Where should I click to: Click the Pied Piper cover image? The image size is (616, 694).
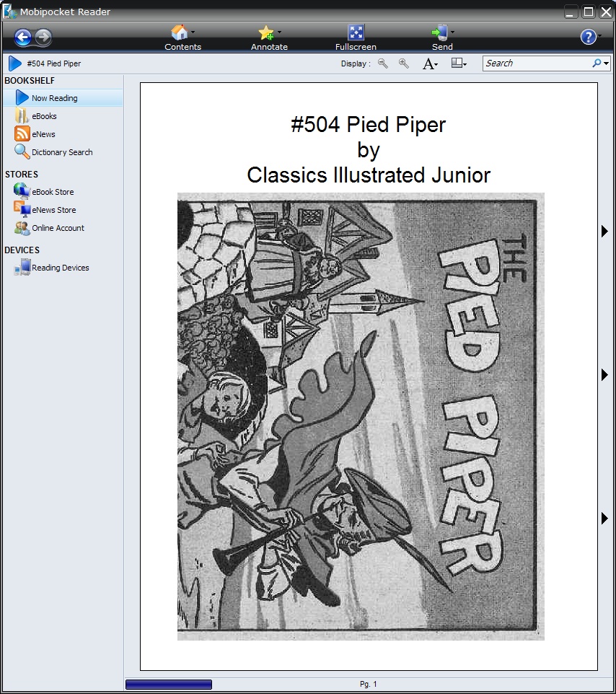tap(361, 416)
